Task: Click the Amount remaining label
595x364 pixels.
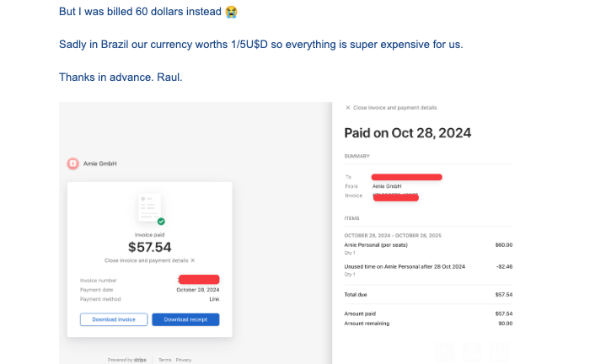Action: (367, 324)
